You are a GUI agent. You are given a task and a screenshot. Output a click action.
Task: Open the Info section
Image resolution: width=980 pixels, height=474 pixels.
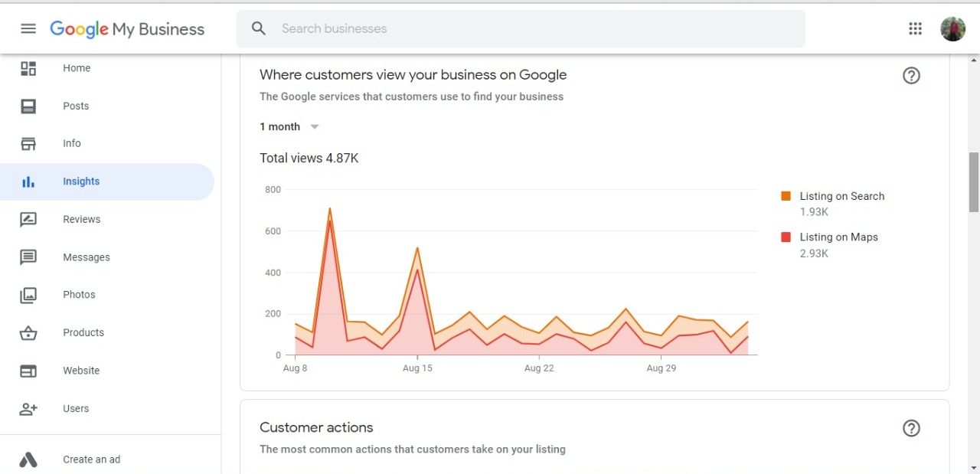point(72,143)
